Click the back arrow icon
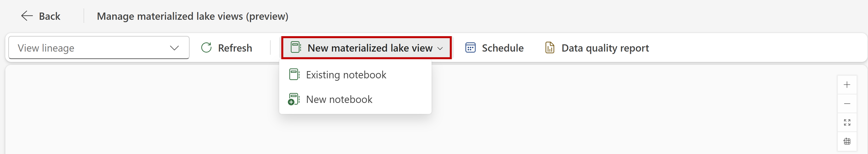This screenshot has width=868, height=154. [x=27, y=16]
